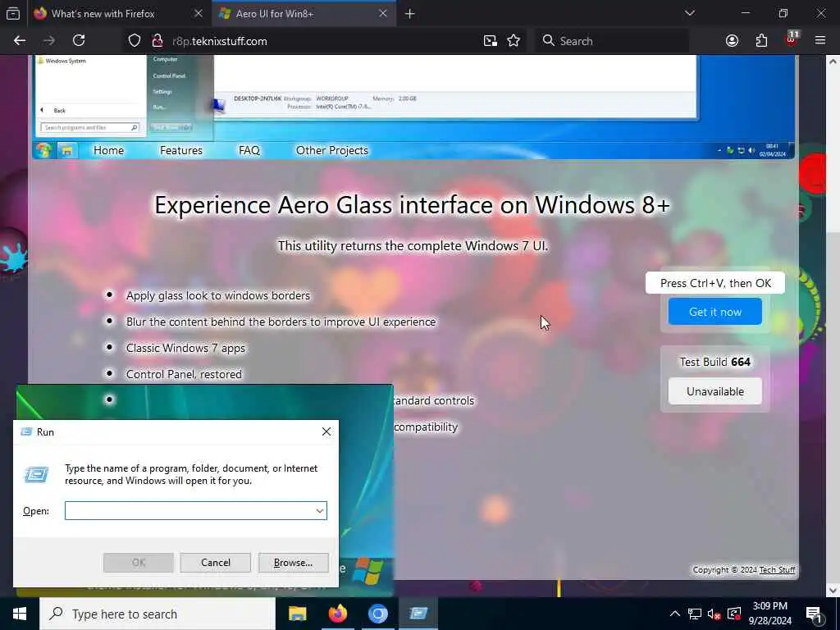
Task: Click Apply glass look to windows borders text
Action: coord(218,295)
